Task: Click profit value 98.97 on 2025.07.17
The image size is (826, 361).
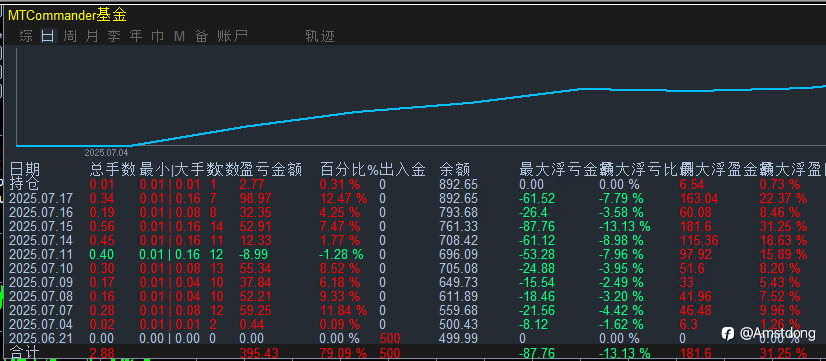Action: tap(255, 199)
